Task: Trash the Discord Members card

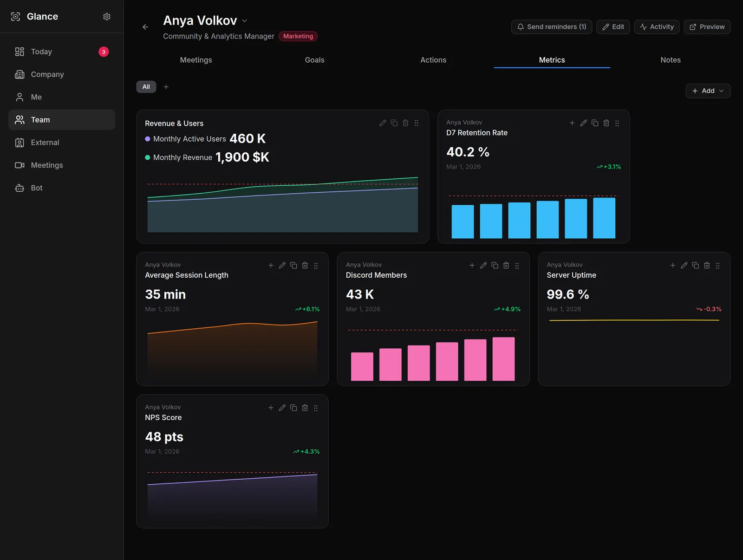Action: (506, 266)
